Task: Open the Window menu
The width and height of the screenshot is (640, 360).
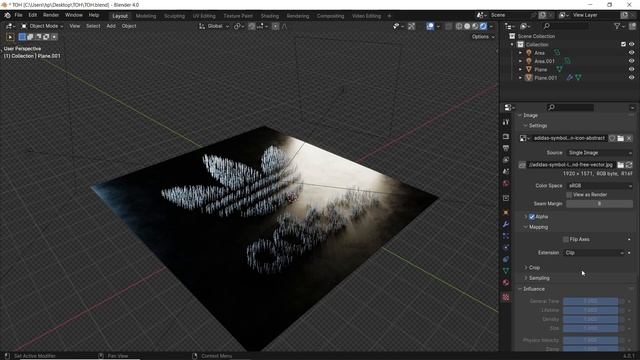Action: [74, 15]
